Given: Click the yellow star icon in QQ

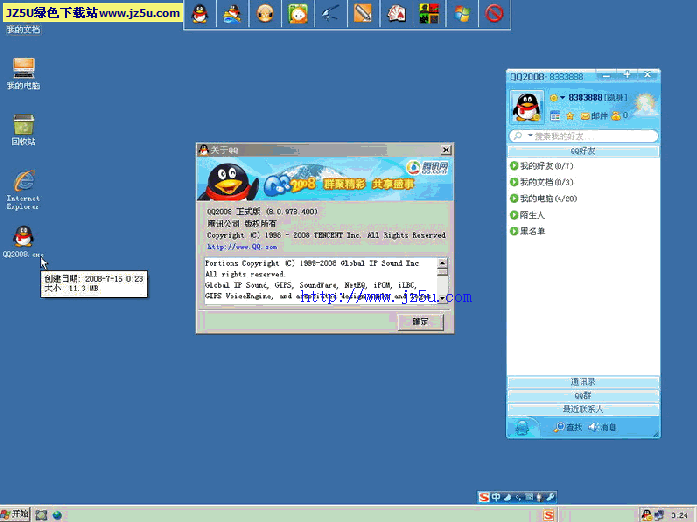Looking at the screenshot, I should [x=570, y=116].
